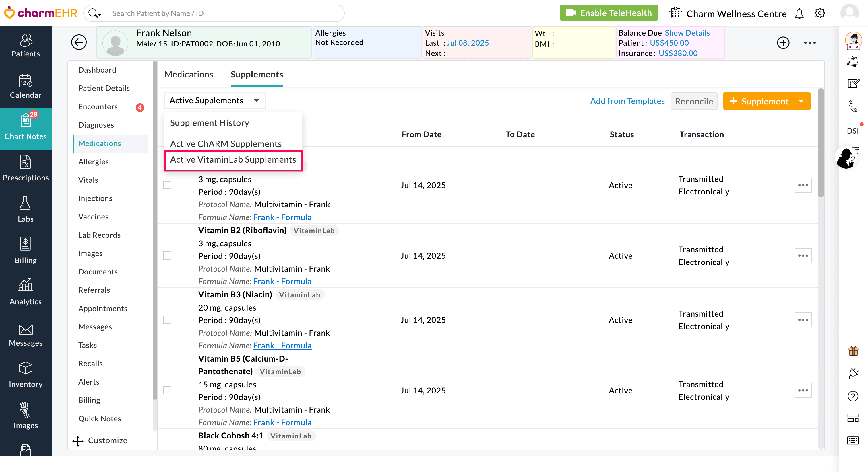Switch to the Medications tab
The image size is (868, 472).
[189, 74]
